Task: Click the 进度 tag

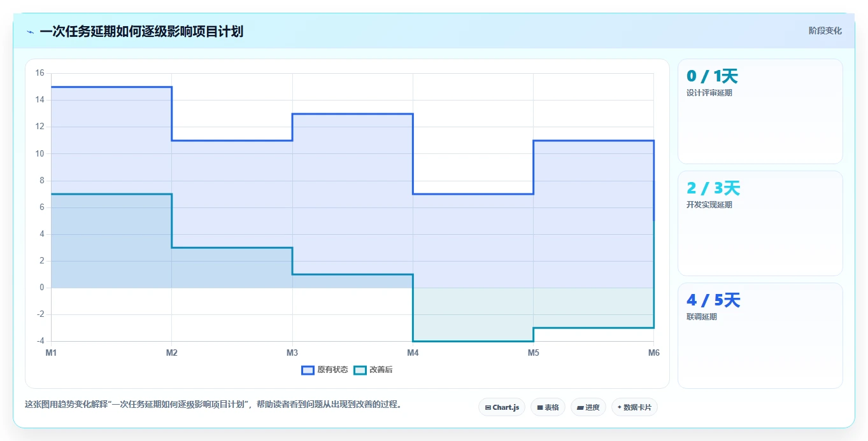Action: [588, 407]
